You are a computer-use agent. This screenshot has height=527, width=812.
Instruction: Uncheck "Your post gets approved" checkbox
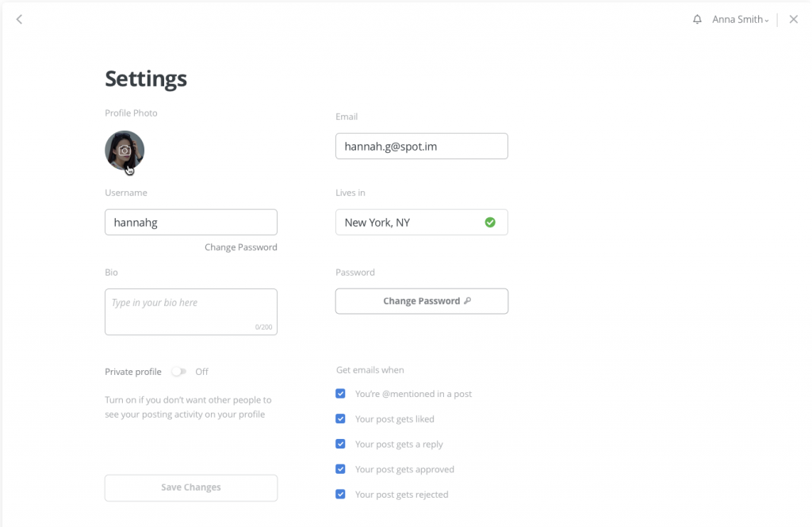(341, 469)
